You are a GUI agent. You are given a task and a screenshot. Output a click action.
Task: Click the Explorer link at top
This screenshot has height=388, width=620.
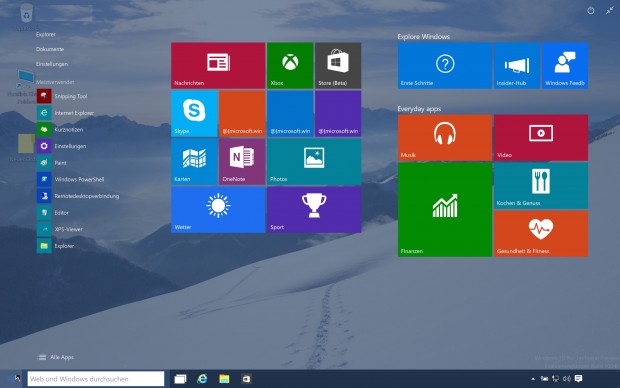click(x=46, y=34)
